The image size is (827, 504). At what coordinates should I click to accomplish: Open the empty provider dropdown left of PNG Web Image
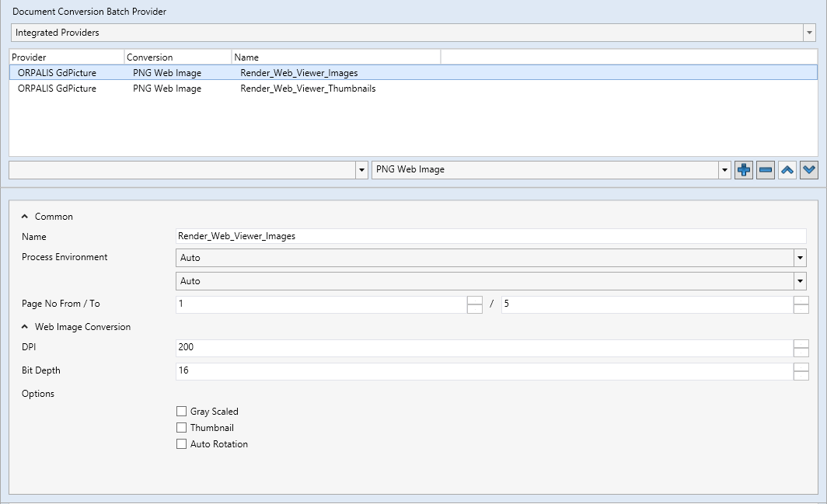[361, 170]
